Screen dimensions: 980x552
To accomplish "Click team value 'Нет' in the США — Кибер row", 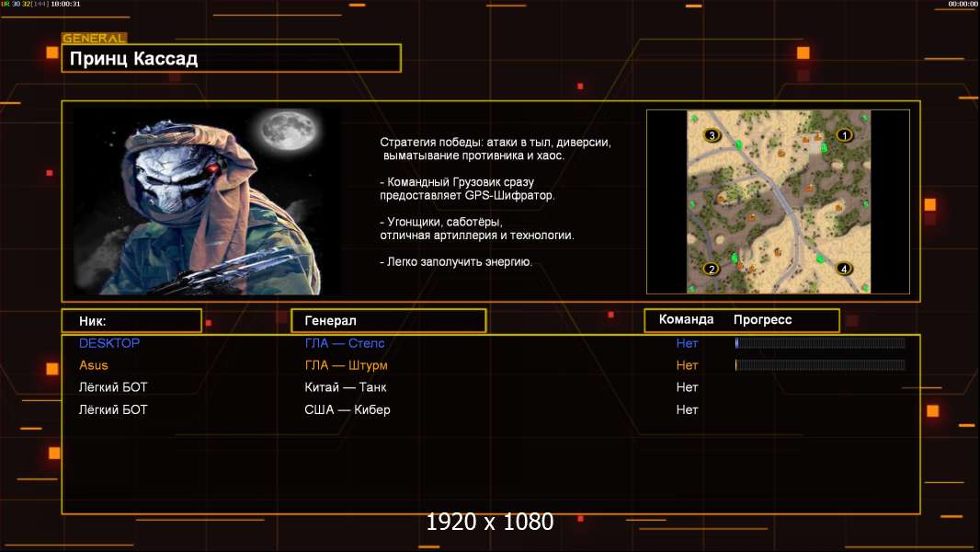I will (x=687, y=409).
